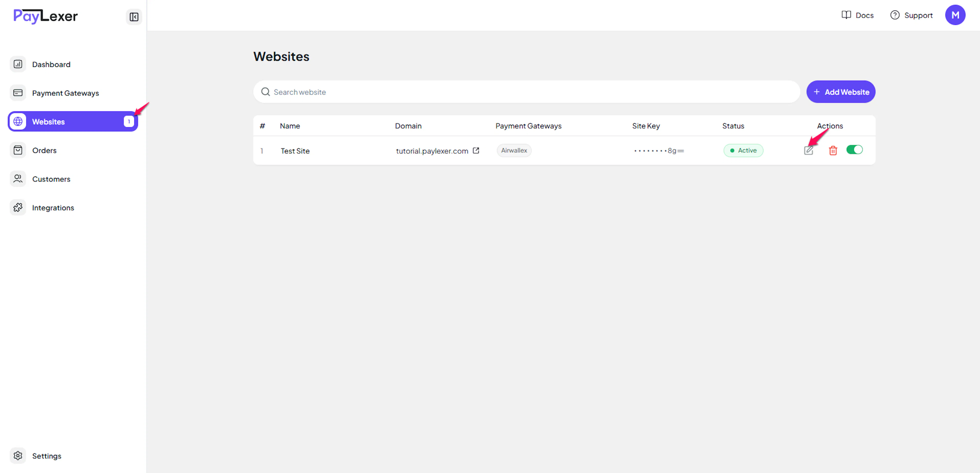Open the Customers section
980x473 pixels.
(51, 179)
